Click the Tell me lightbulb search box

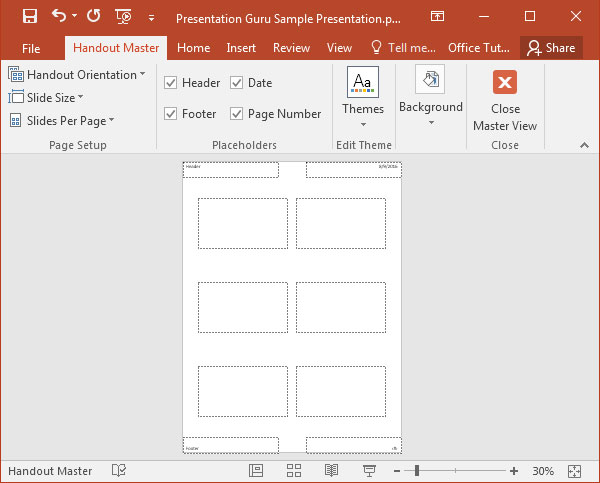point(403,48)
